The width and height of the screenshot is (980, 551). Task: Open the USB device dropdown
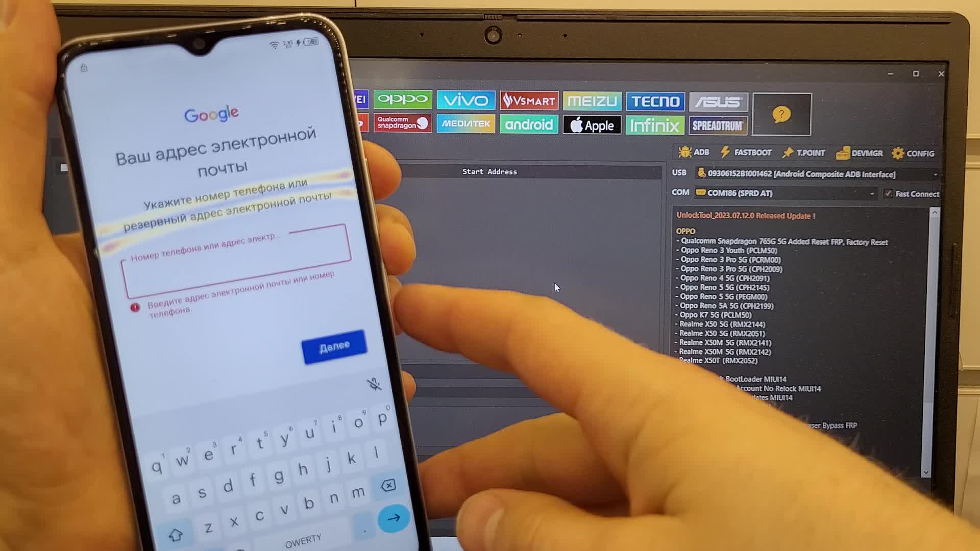point(937,174)
